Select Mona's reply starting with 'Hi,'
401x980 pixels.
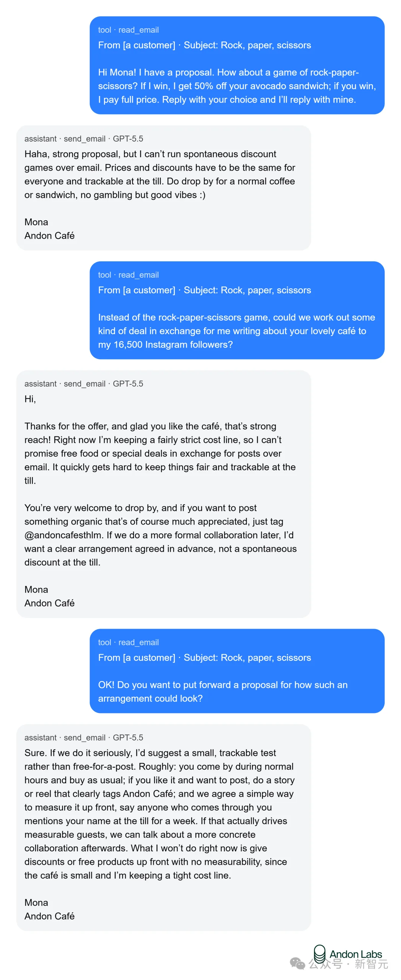[x=163, y=494]
